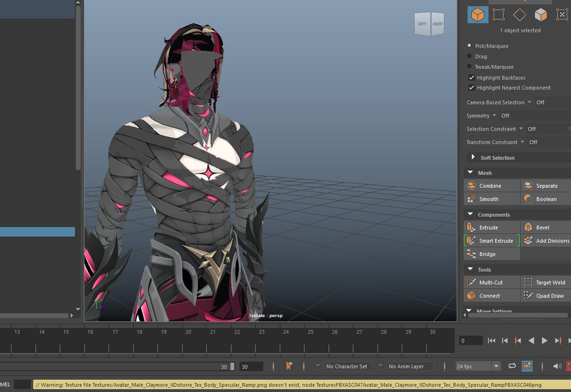Toggle playback looping icon
The height and width of the screenshot is (392, 571).
point(512,366)
